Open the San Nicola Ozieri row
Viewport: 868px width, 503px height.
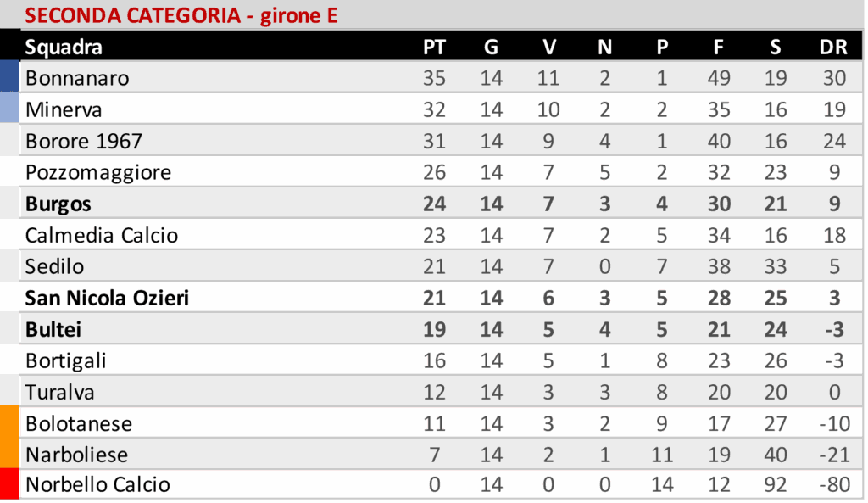click(x=107, y=298)
